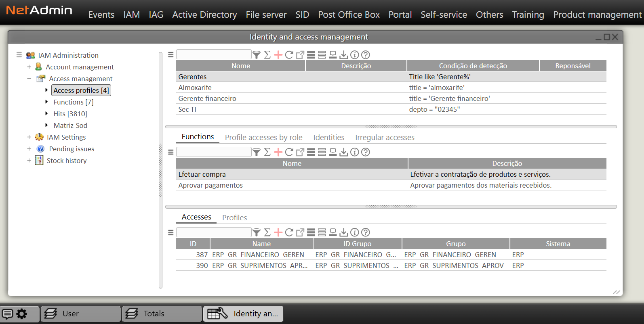Download the Functions grid data
This screenshot has height=324, width=644.
[x=344, y=152]
